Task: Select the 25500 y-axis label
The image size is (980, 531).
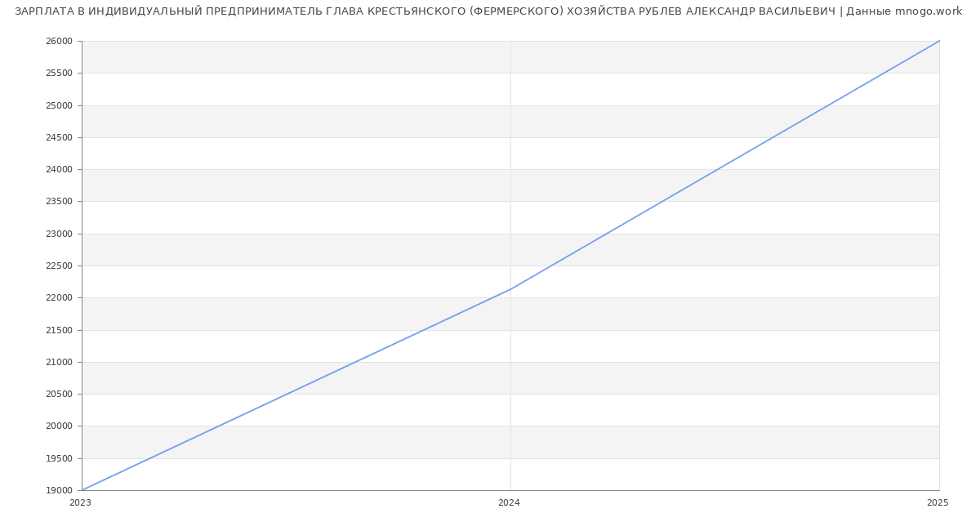Action: pyautogui.click(x=60, y=74)
